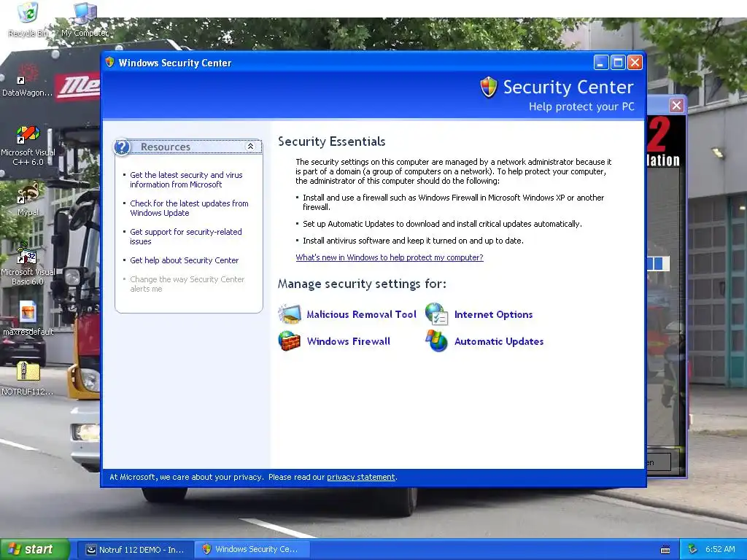Click the Windows Firewall brick wall icon
The height and width of the screenshot is (560, 747).
[x=290, y=341]
